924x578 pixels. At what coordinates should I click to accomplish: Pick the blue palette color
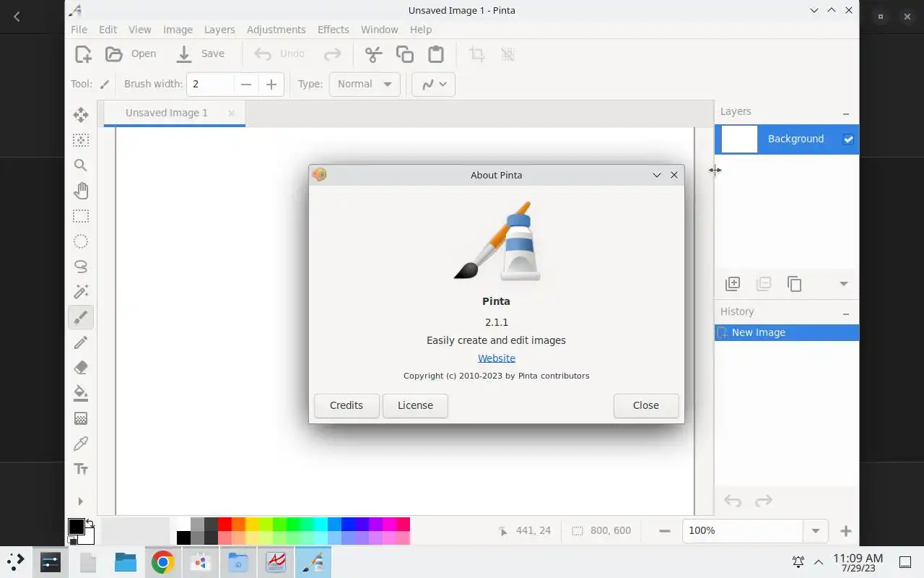348,524
